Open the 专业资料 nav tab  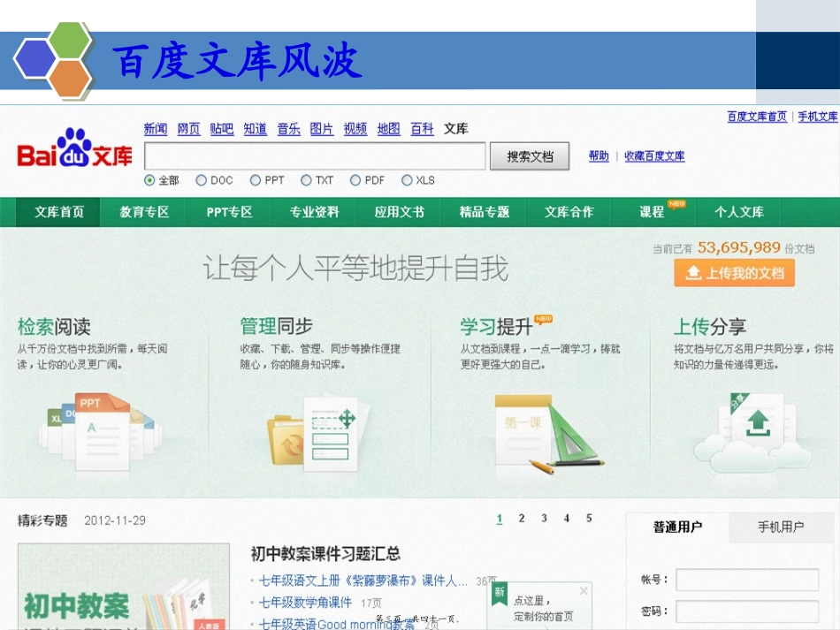314,212
